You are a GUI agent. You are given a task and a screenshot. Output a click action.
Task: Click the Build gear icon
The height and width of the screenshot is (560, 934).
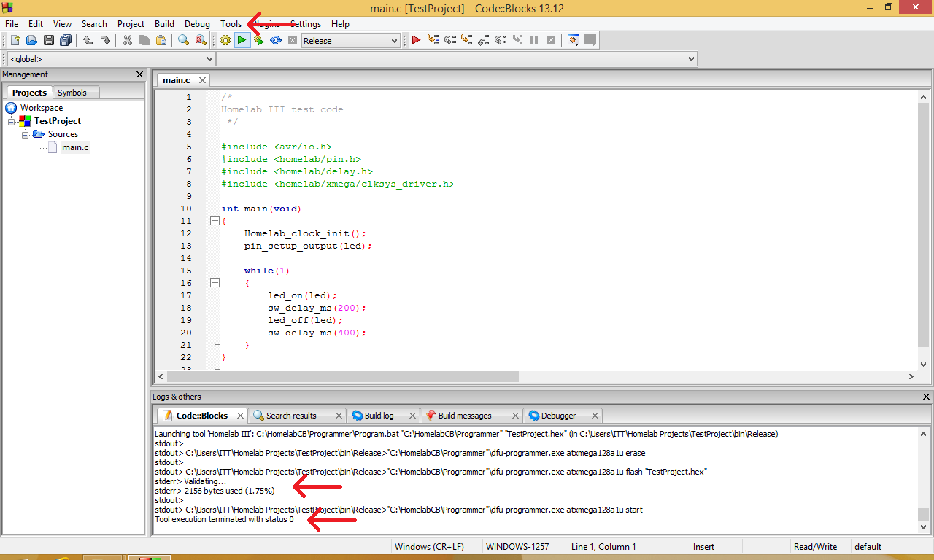pyautogui.click(x=225, y=41)
